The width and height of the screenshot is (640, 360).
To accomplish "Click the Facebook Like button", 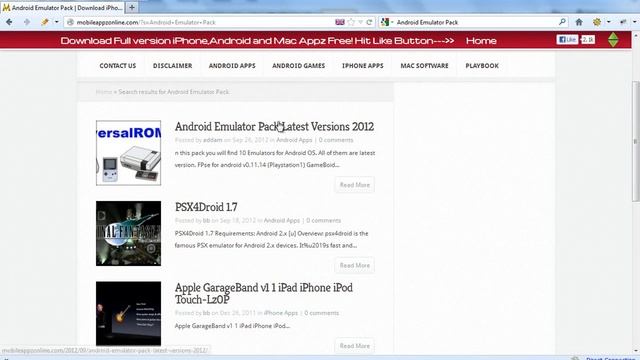I will pyautogui.click(x=567, y=40).
